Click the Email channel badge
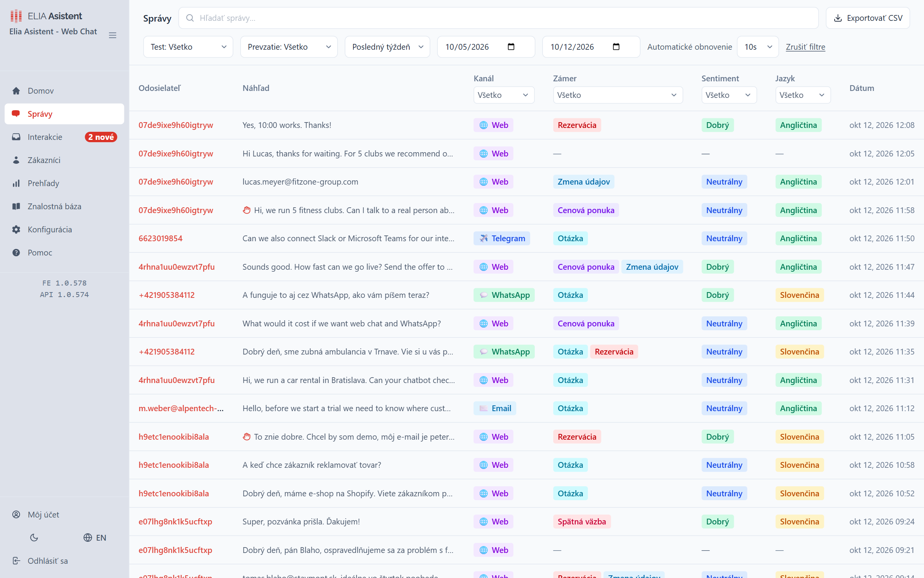The height and width of the screenshot is (578, 924). [x=495, y=408]
